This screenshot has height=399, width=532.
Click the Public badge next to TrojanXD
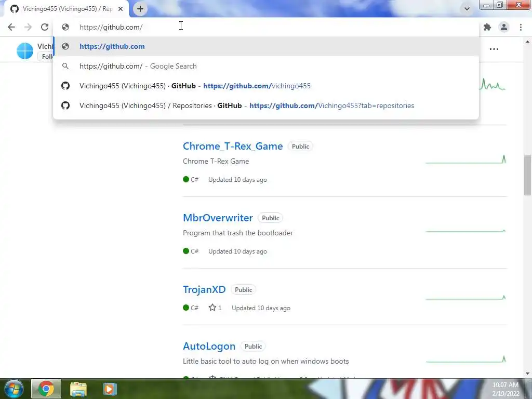243,290
